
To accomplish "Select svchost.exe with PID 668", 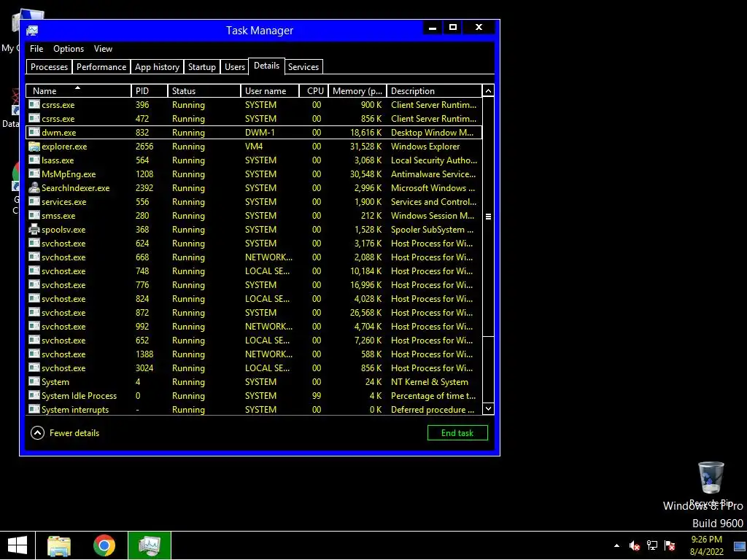I will click(x=254, y=257).
